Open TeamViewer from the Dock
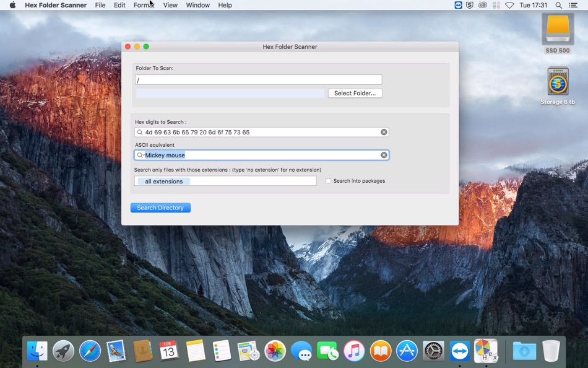Screen dimensions: 588x368 tap(459, 351)
